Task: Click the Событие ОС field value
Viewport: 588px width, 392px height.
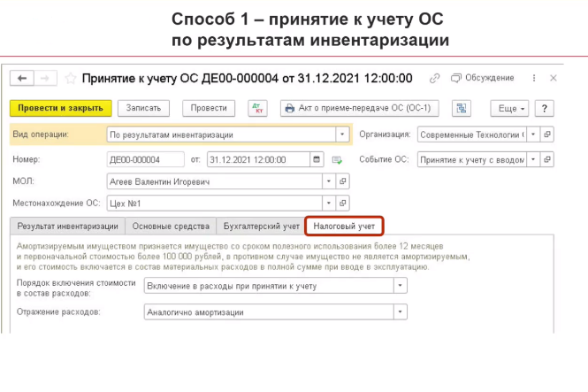Action: click(472, 159)
